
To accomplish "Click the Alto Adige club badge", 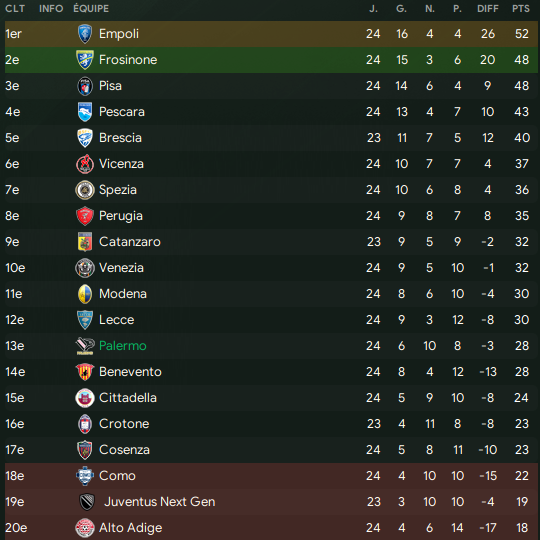I will point(84,528).
